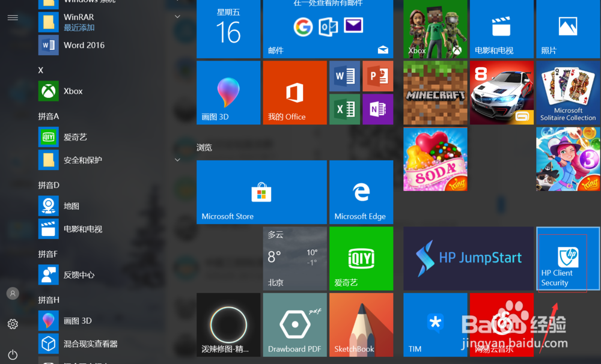The height and width of the screenshot is (364, 601).
Task: Open the green 爱奇艺 tile
Action: [x=361, y=258]
